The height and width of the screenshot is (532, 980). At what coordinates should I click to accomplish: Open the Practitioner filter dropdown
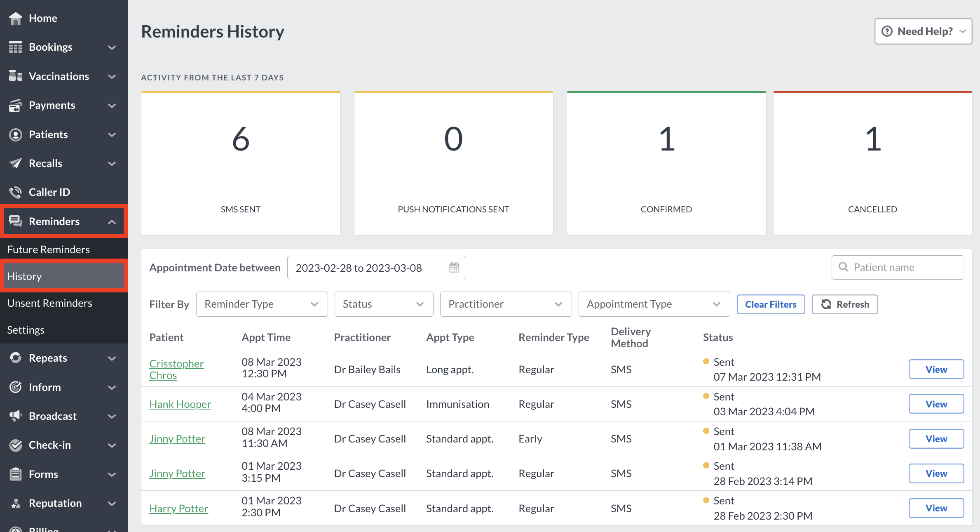click(506, 304)
